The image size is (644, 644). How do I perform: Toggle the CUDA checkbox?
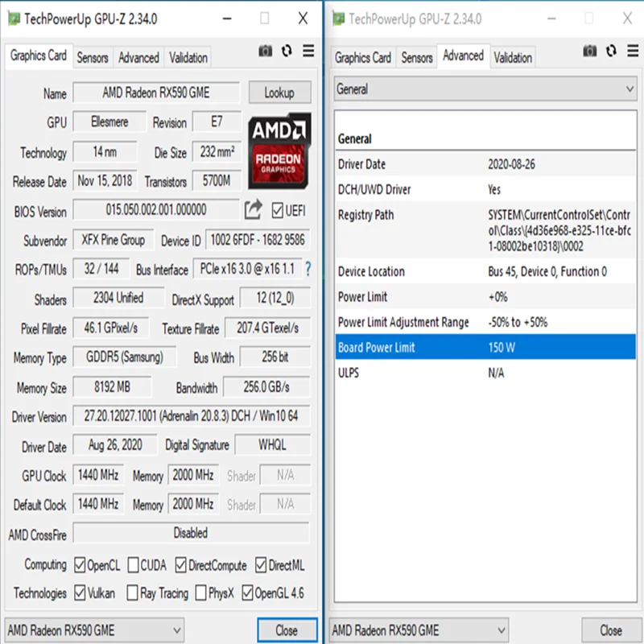(133, 565)
